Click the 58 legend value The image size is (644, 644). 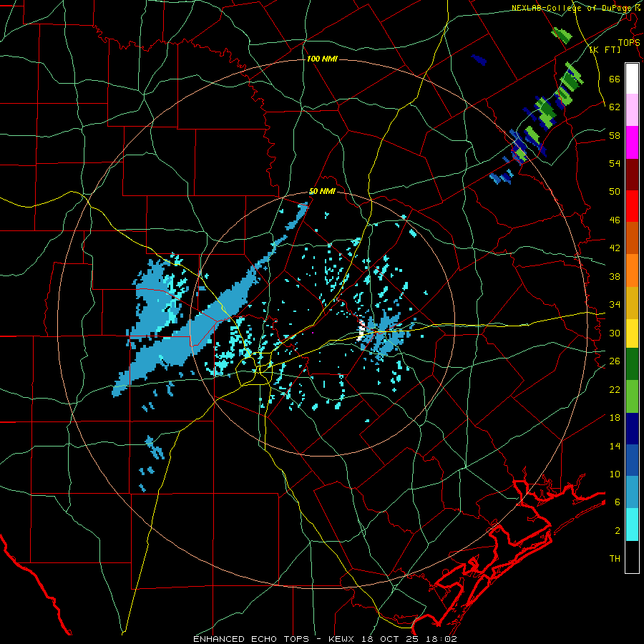(x=615, y=135)
